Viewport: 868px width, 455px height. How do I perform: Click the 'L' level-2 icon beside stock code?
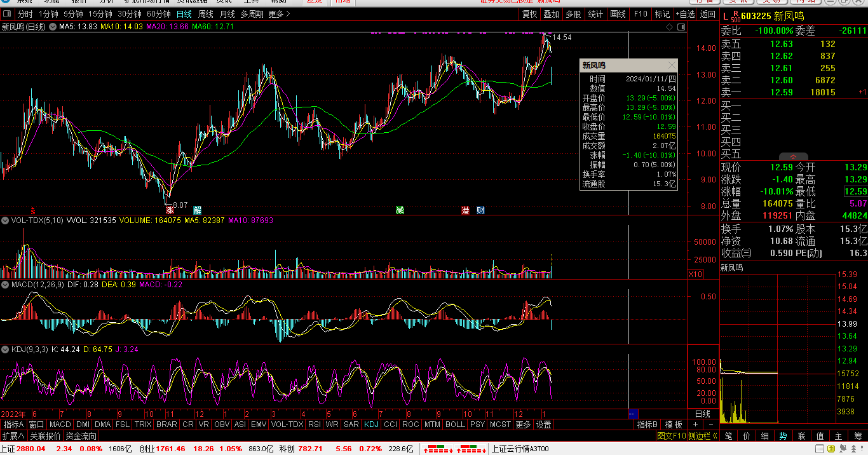(726, 15)
